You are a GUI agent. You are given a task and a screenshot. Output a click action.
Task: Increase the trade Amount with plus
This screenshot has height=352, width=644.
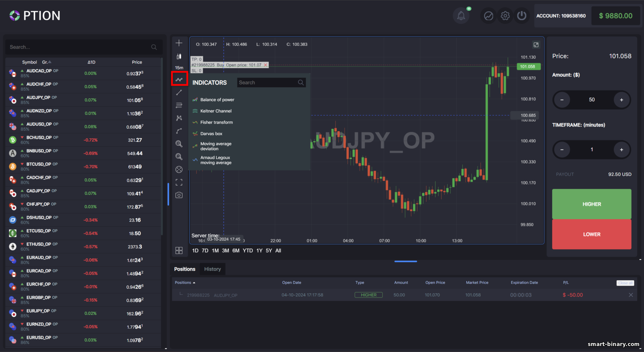point(621,100)
